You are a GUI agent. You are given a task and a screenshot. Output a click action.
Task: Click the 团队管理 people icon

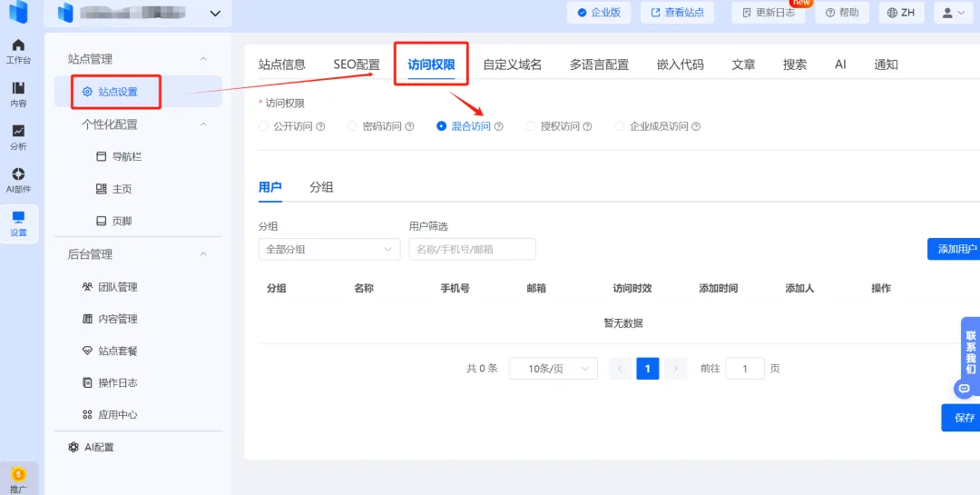[x=87, y=287]
